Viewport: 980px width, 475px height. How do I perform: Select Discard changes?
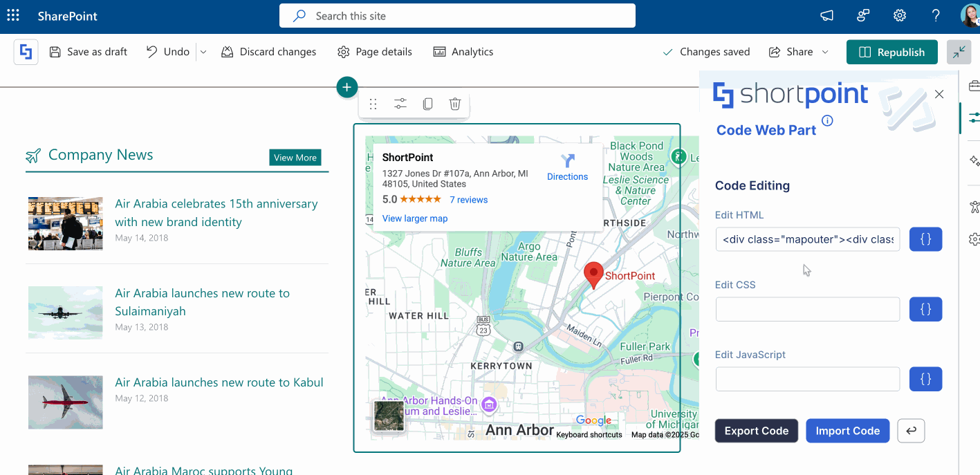pos(268,52)
